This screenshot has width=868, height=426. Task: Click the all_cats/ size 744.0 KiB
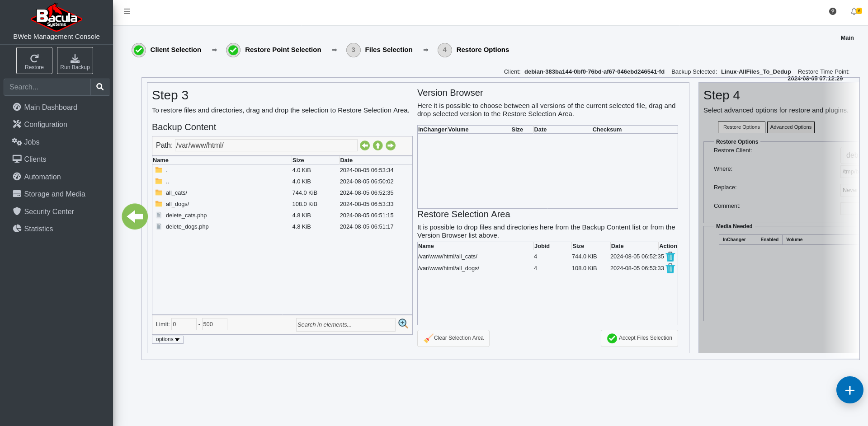305,193
